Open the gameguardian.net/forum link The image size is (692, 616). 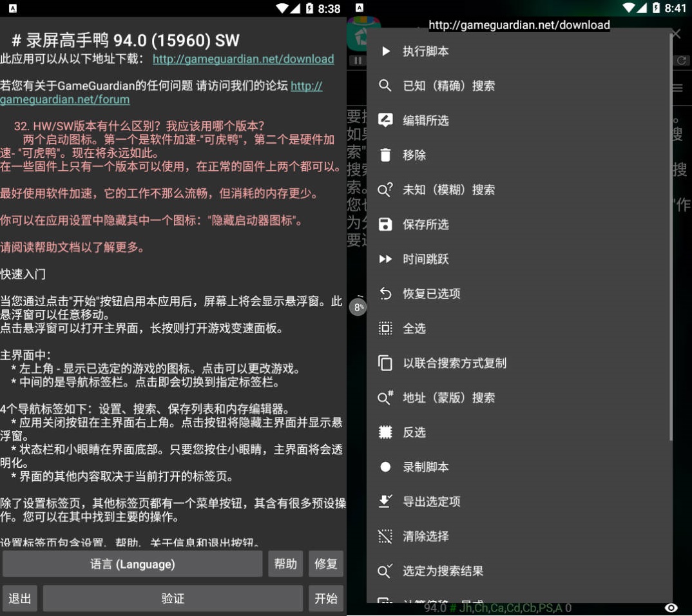65,100
